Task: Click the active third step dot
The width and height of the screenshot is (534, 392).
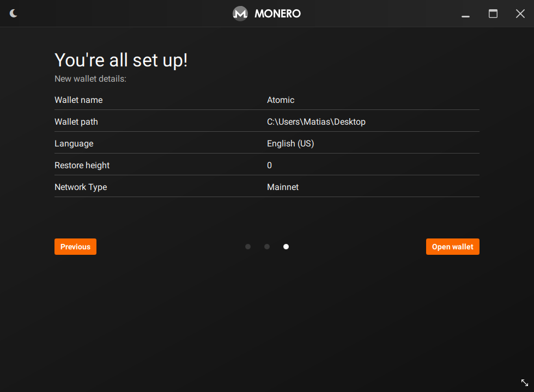Action: tap(286, 247)
